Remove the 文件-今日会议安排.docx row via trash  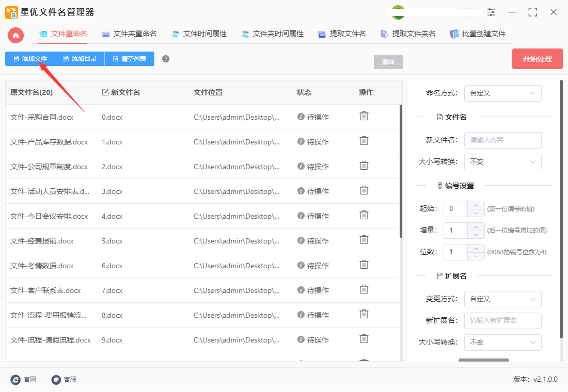[364, 216]
